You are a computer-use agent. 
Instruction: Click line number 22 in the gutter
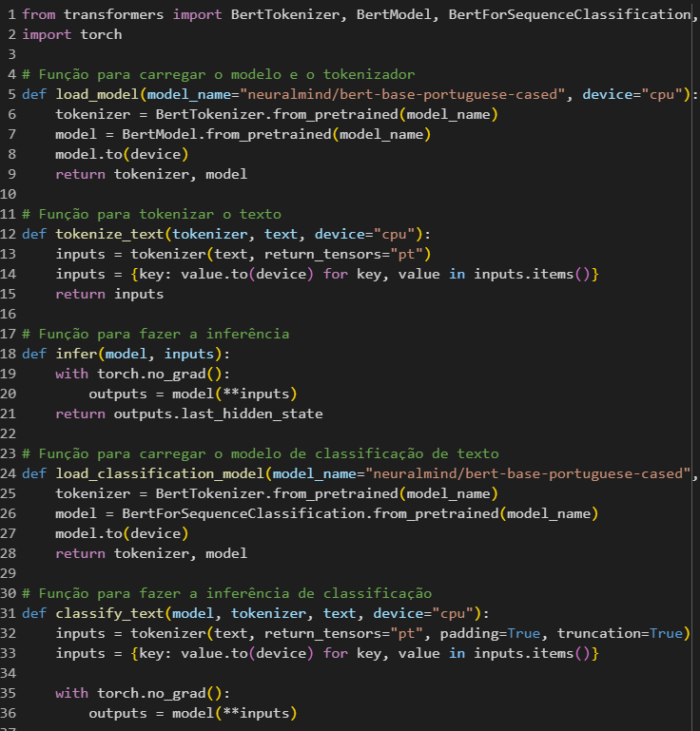[x=9, y=434]
